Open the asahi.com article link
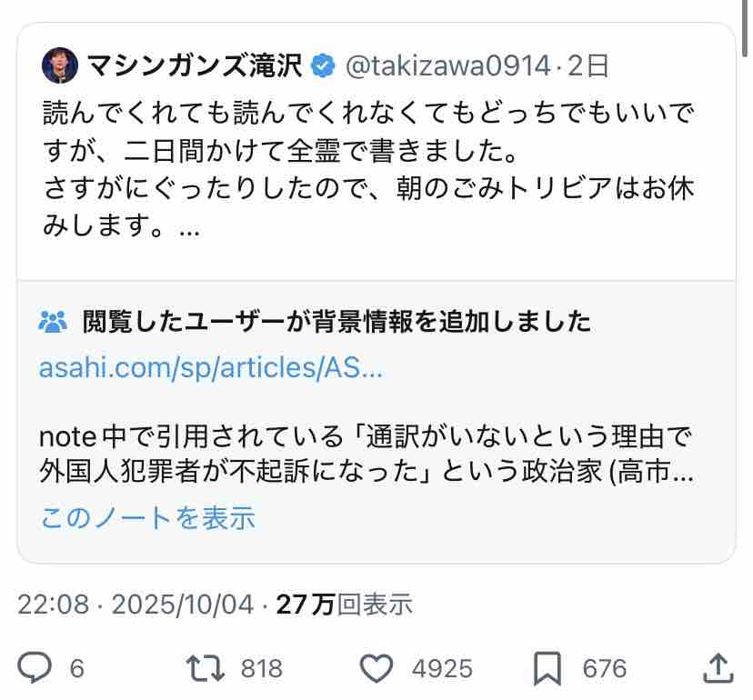753x700 pixels. [x=211, y=370]
